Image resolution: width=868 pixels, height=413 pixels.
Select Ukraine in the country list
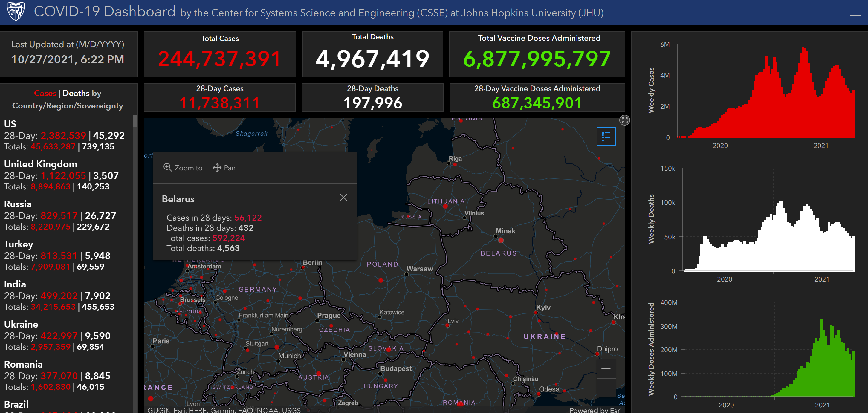tap(66, 336)
